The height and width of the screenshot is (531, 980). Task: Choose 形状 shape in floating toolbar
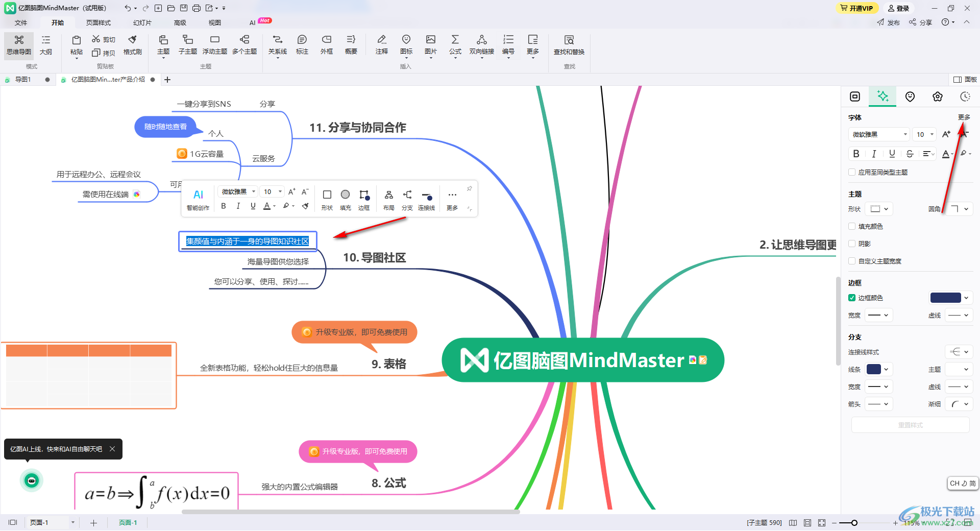327,199
